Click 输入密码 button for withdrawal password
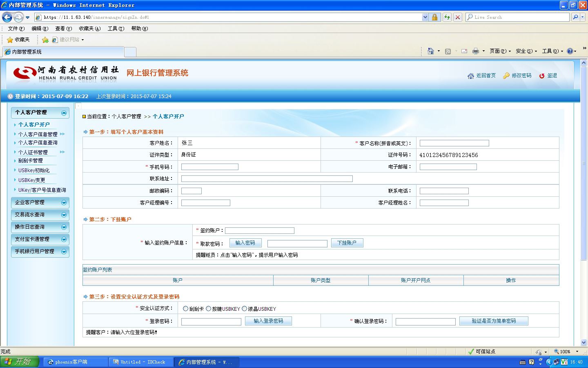 pos(245,243)
